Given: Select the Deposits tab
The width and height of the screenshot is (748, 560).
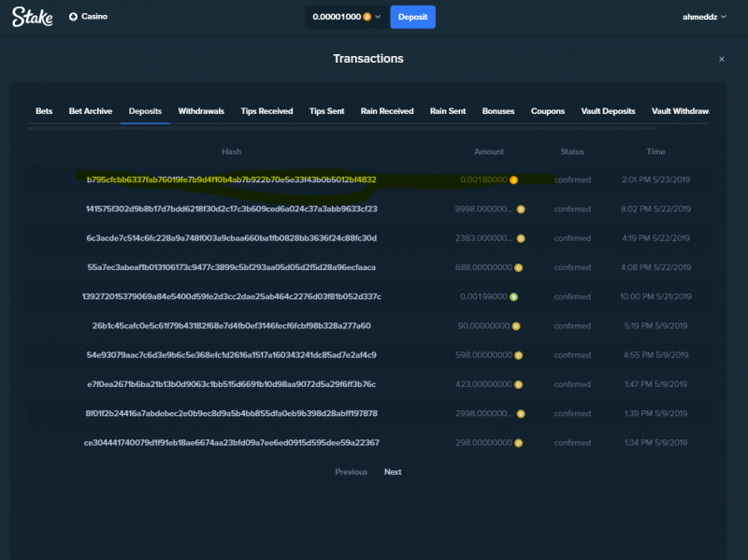Looking at the screenshot, I should (145, 111).
